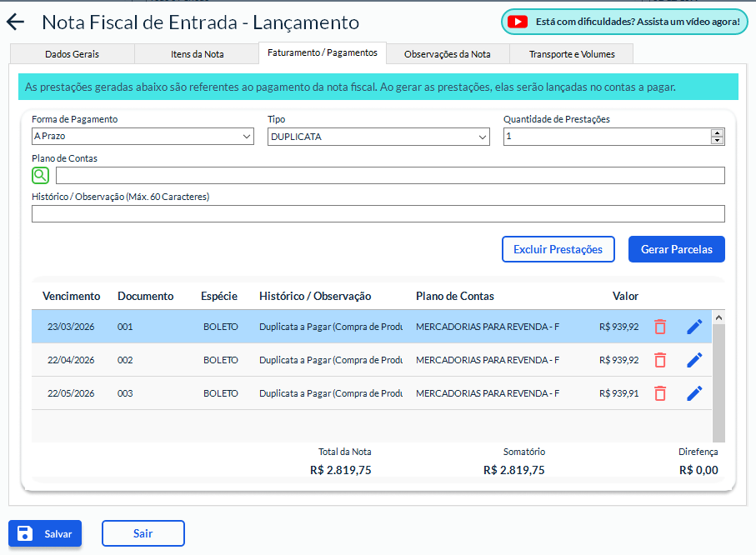Switch to the Dados Gerais tab

click(x=72, y=54)
